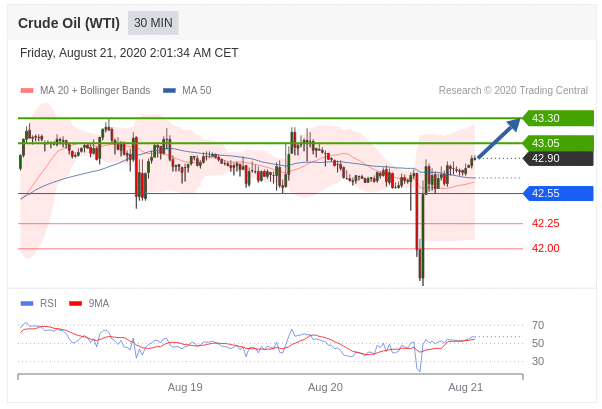This screenshot has height=409, width=602.
Task: Click the 43.05 resistance price tag
Action: tap(558, 143)
